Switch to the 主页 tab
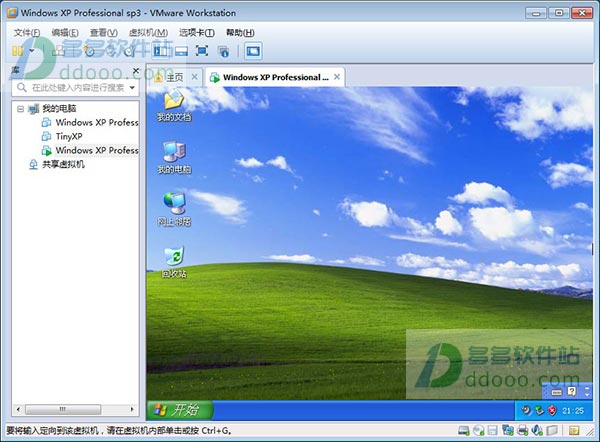Screen dimensions: 600x442 click(x=175, y=77)
